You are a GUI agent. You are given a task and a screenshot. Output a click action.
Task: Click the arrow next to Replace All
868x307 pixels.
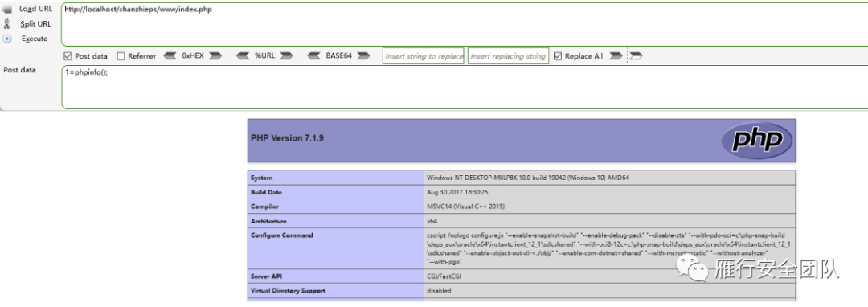[x=615, y=56]
